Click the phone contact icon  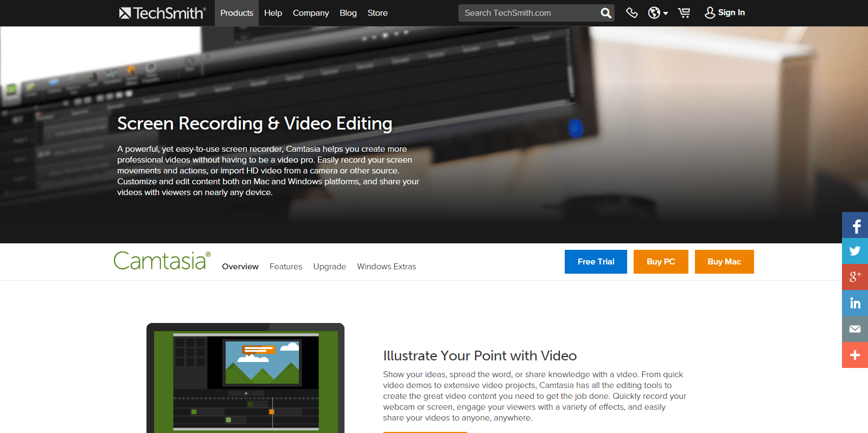[631, 12]
